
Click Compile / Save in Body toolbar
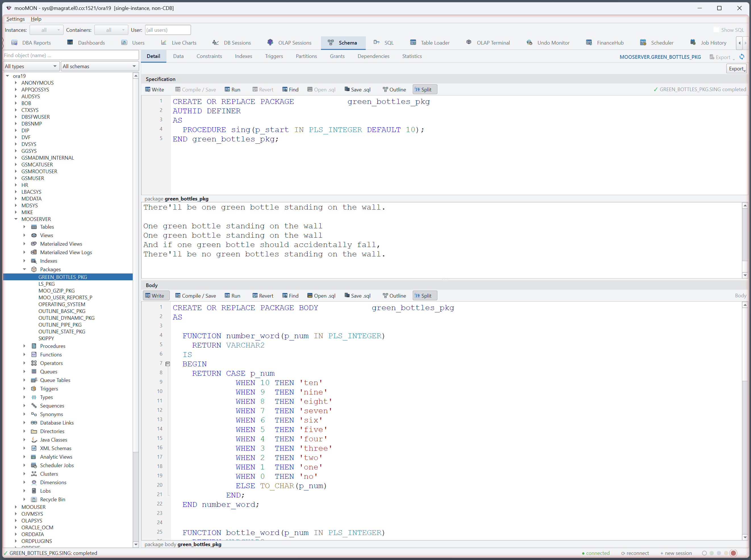[195, 296]
